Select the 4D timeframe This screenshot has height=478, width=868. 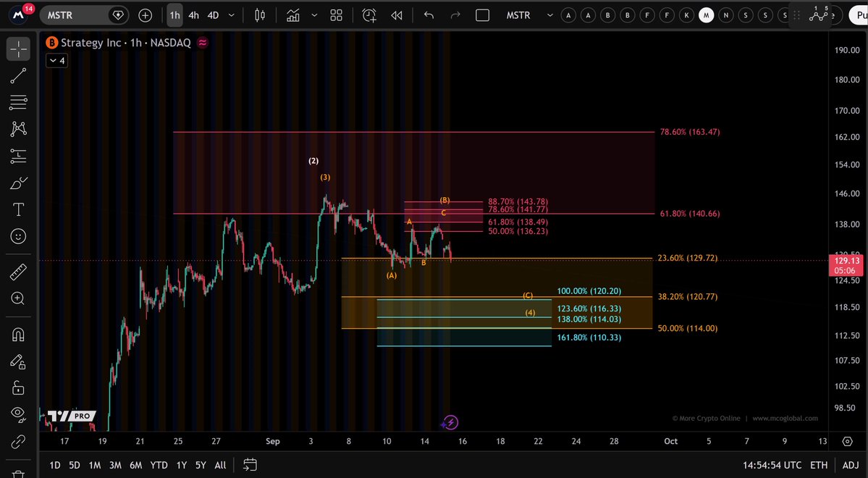click(213, 15)
